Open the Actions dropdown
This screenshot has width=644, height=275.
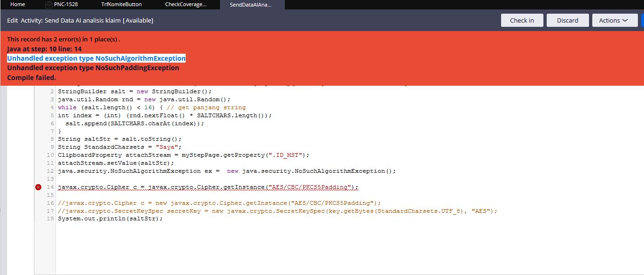pos(614,20)
